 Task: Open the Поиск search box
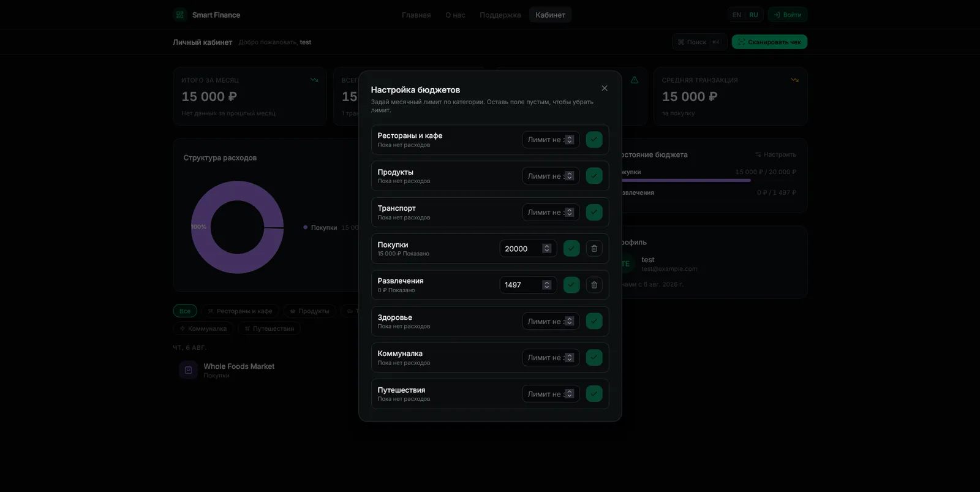coord(699,42)
